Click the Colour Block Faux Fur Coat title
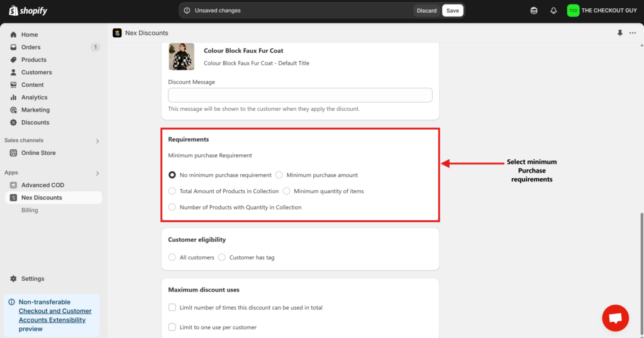 click(x=243, y=50)
